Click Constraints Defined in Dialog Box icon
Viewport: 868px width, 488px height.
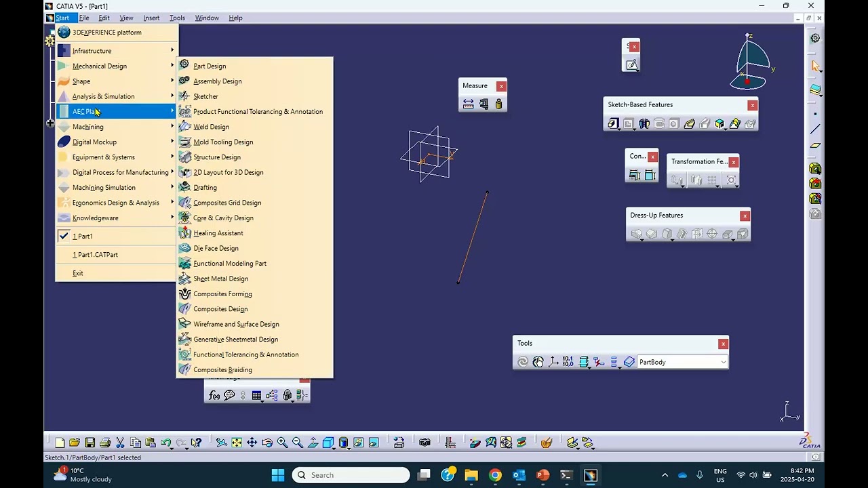click(x=635, y=176)
